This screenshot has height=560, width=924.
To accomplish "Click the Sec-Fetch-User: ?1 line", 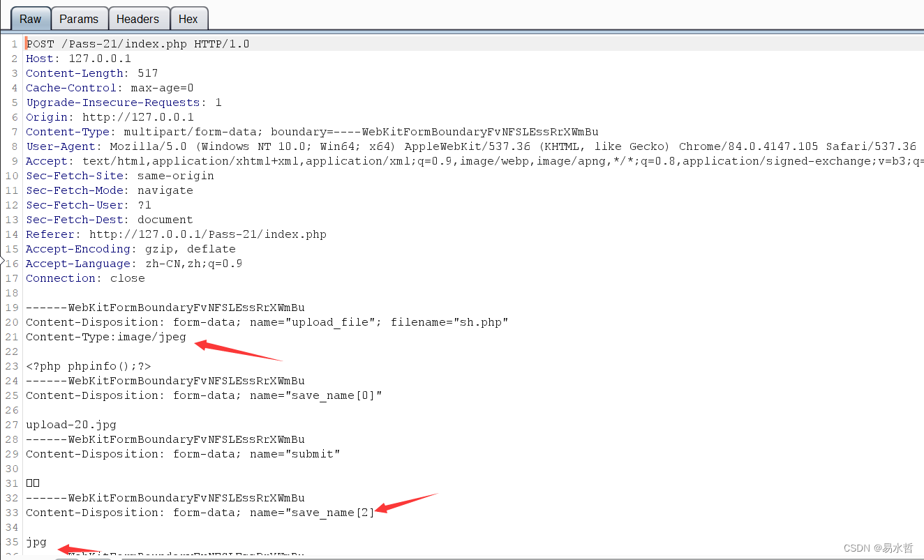I will [x=89, y=205].
